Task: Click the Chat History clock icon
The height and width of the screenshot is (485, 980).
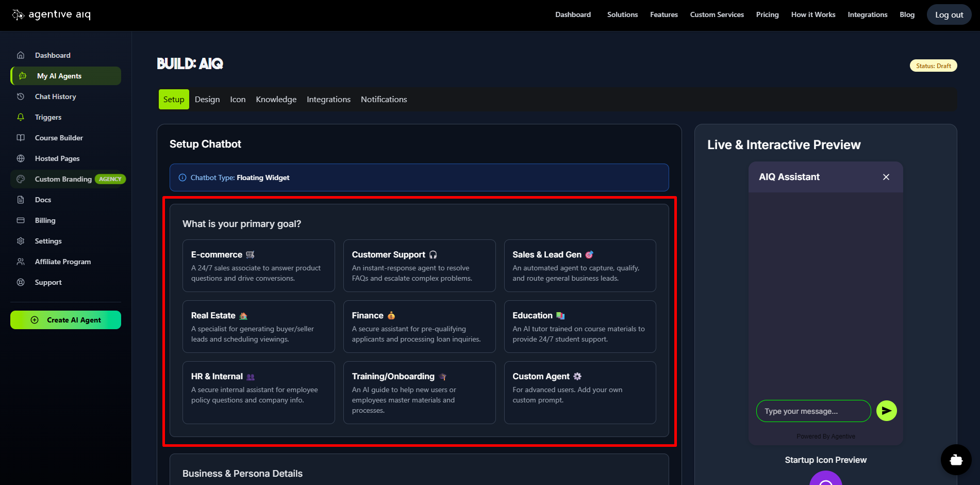Action: coord(21,96)
